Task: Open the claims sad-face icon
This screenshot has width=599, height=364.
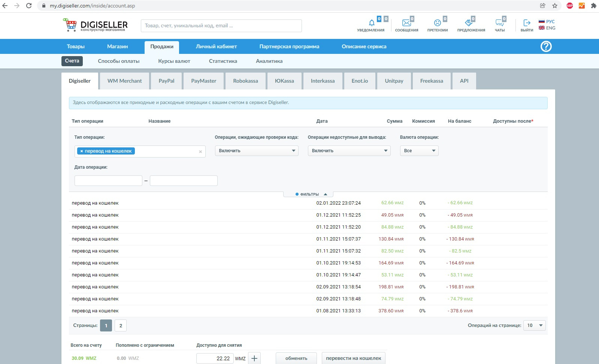Action: [x=437, y=23]
